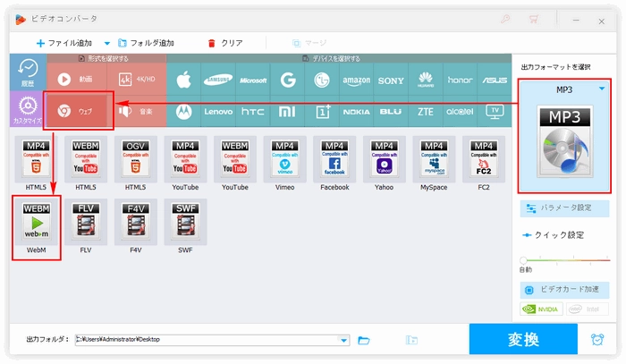Open the 履歴 history panel
626x364 pixels.
(27, 73)
